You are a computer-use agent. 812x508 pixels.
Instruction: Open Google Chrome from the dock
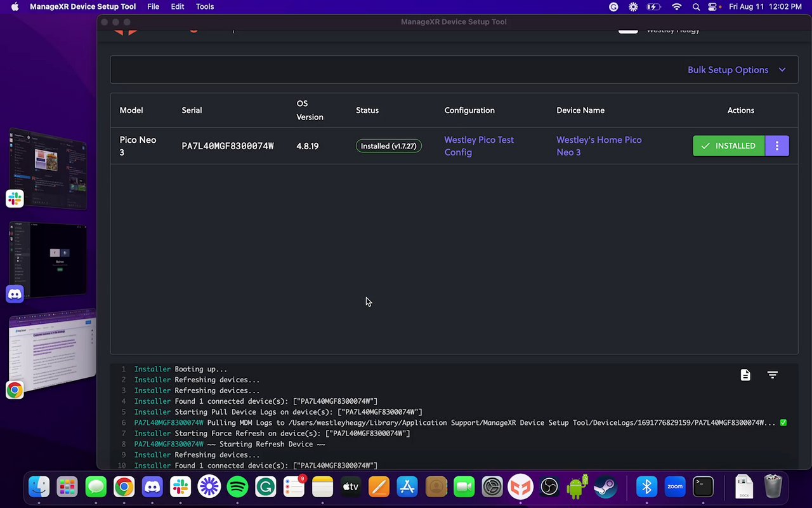pos(124,487)
